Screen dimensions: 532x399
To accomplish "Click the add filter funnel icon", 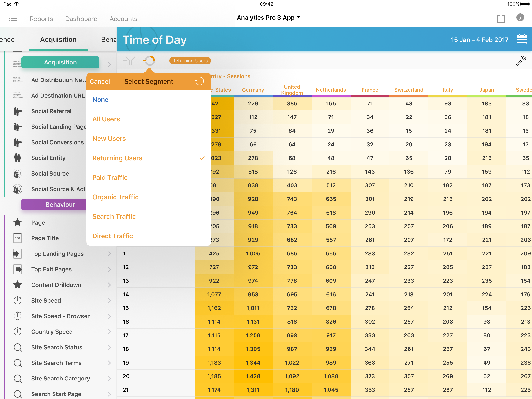I will 129,61.
